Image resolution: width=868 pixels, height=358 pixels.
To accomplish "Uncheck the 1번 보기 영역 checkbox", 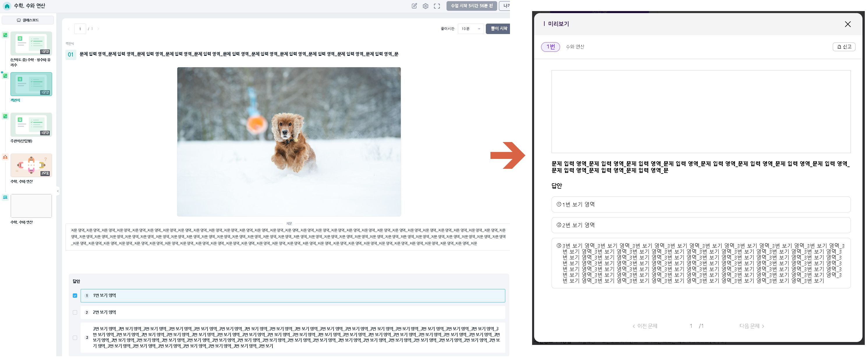I will click(x=75, y=296).
